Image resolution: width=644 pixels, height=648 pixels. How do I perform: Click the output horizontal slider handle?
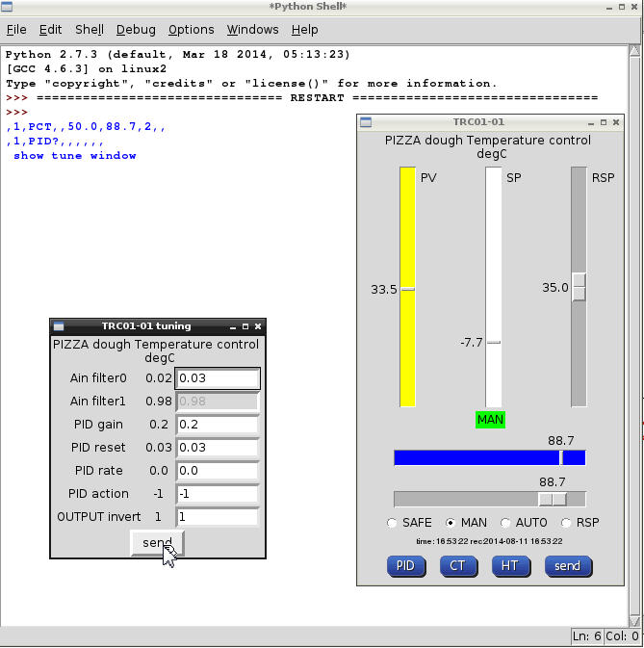click(552, 499)
